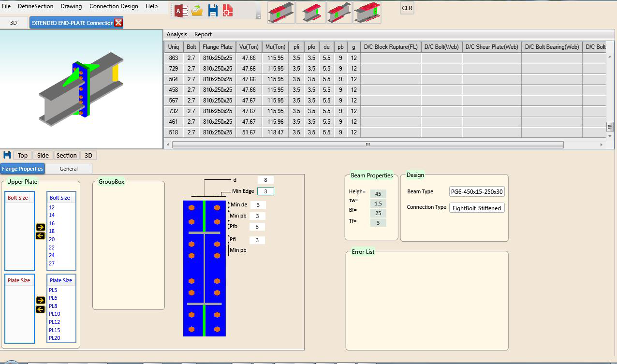The width and height of the screenshot is (617, 364).
Task: Switch to the Section view button
Action: point(66,155)
